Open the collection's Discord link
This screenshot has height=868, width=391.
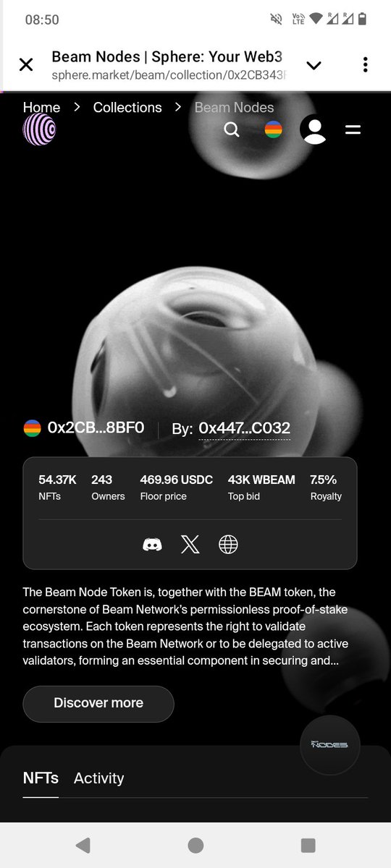point(152,545)
